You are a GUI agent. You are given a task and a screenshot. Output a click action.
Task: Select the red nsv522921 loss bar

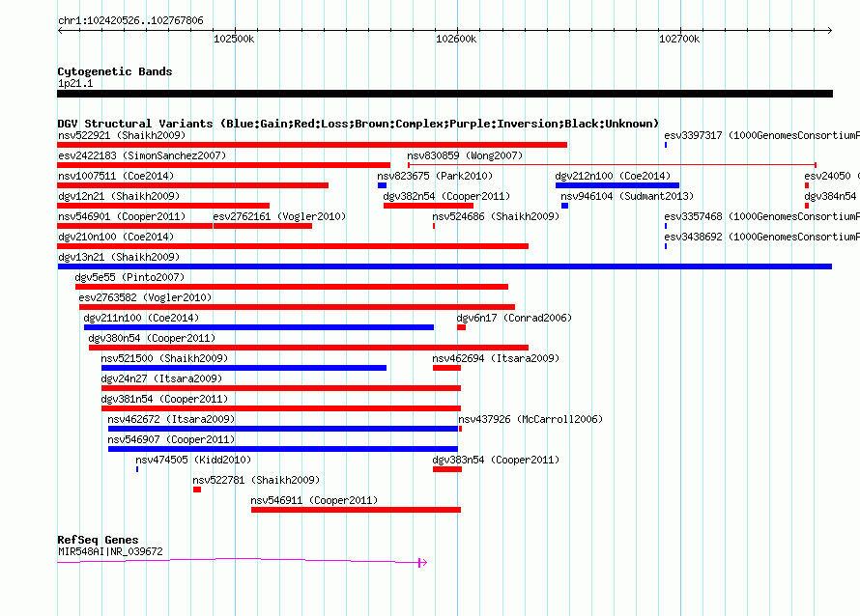(x=312, y=145)
